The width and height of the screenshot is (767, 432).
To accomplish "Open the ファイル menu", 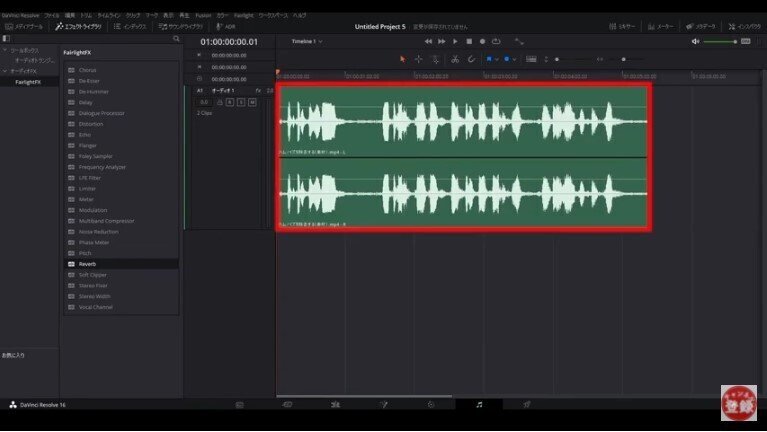I will tap(51, 15).
